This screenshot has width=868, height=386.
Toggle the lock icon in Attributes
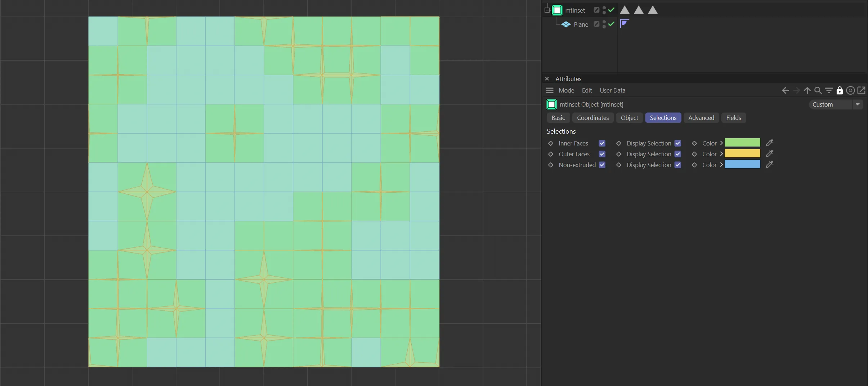coord(840,90)
